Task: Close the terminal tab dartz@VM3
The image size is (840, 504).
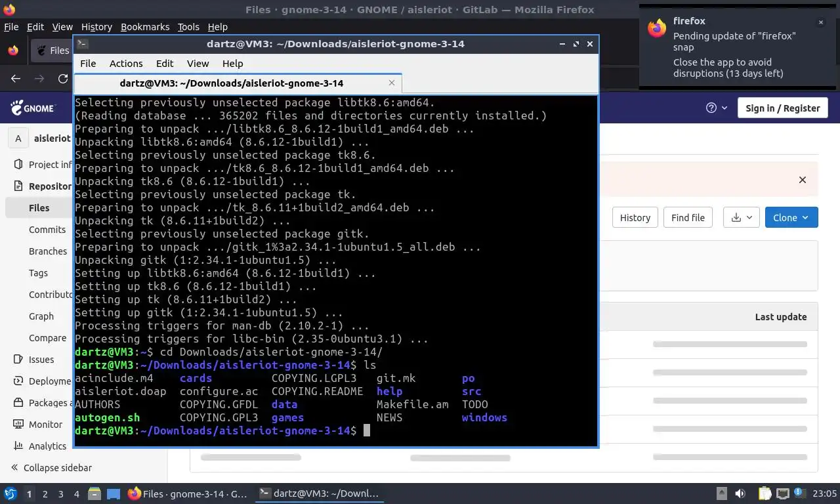Action: coord(392,83)
